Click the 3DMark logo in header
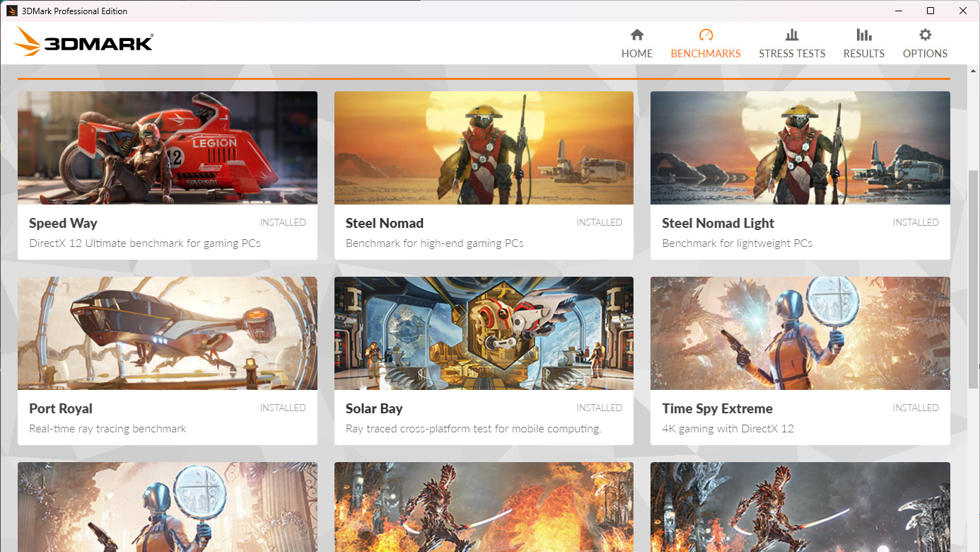The image size is (980, 552). (83, 42)
